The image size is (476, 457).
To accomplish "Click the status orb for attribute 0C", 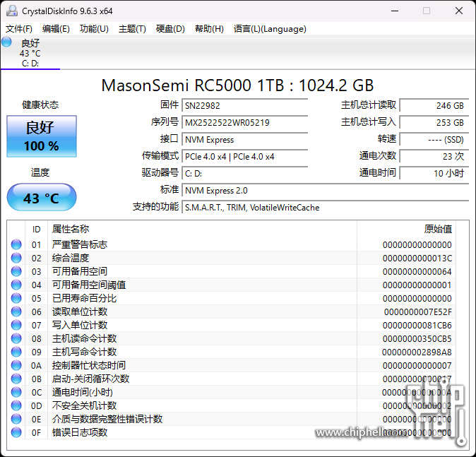I will (16, 392).
